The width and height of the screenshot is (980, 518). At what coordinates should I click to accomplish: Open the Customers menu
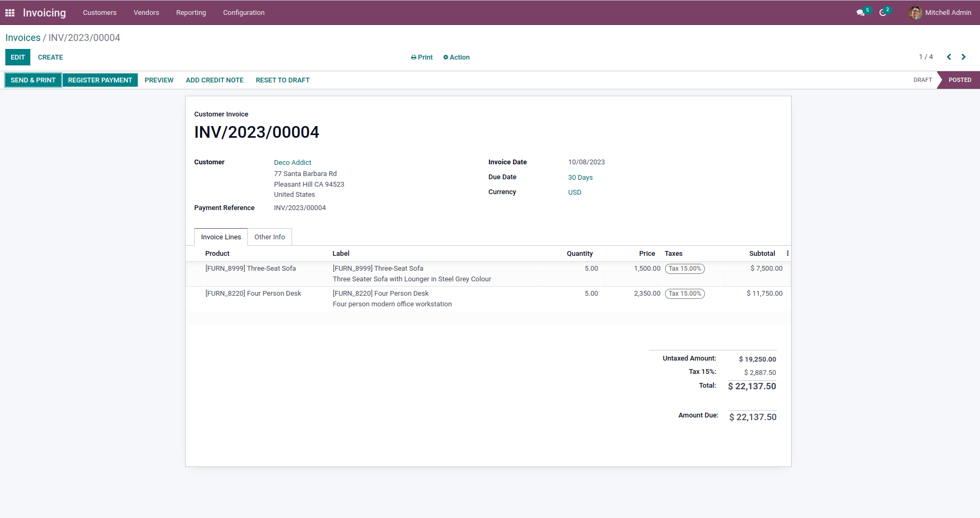tap(99, 13)
